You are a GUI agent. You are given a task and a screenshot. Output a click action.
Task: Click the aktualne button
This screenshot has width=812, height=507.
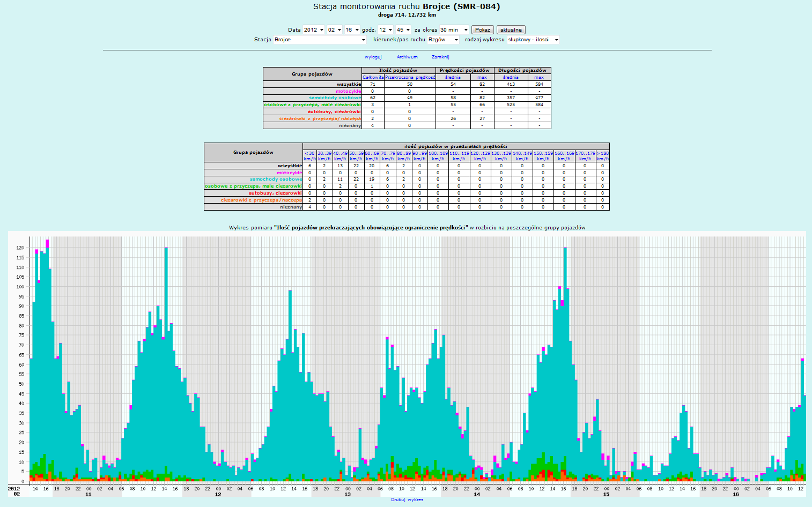[x=511, y=30]
